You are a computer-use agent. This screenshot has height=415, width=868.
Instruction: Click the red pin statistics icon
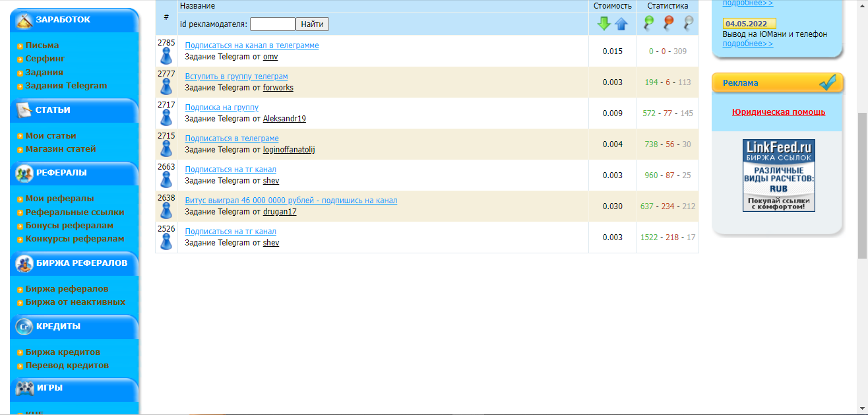668,23
